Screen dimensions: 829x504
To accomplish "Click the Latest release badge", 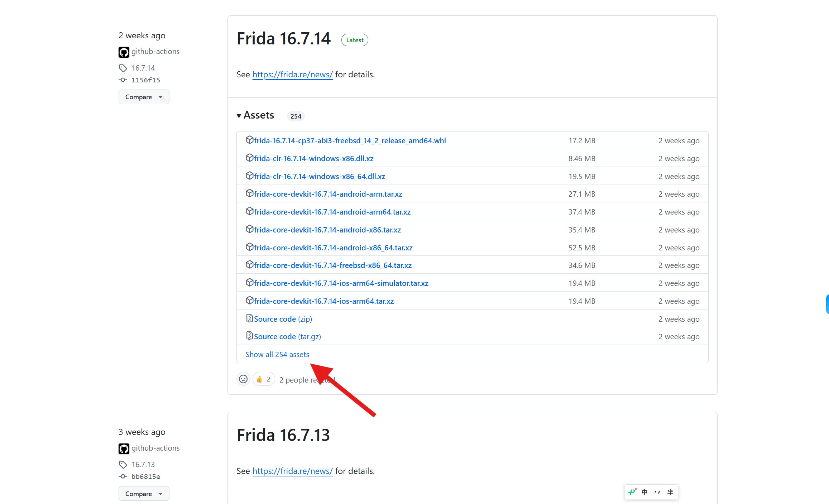I will [355, 40].
